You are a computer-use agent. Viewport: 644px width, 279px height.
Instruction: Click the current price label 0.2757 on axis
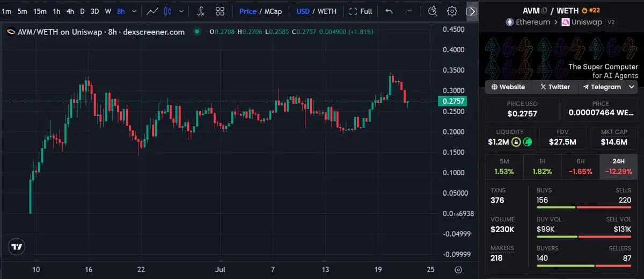pyautogui.click(x=452, y=101)
